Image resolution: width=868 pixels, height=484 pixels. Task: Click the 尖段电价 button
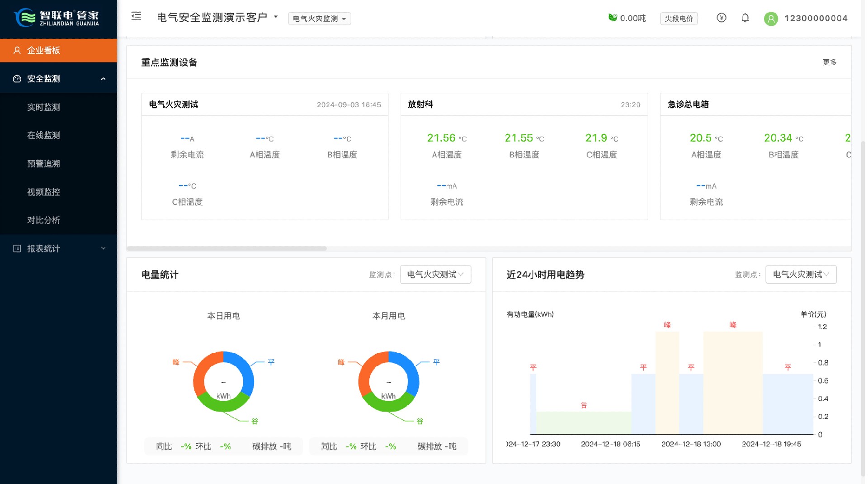[x=679, y=19]
